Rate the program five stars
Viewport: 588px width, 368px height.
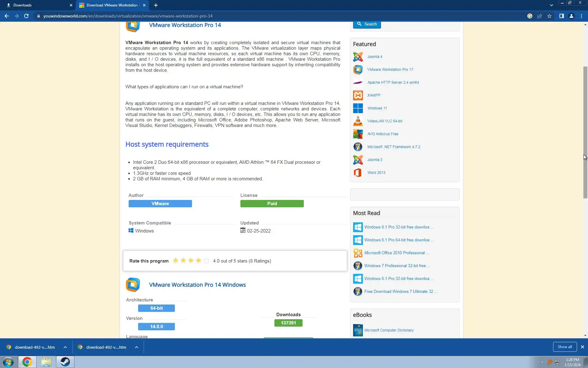click(x=206, y=261)
